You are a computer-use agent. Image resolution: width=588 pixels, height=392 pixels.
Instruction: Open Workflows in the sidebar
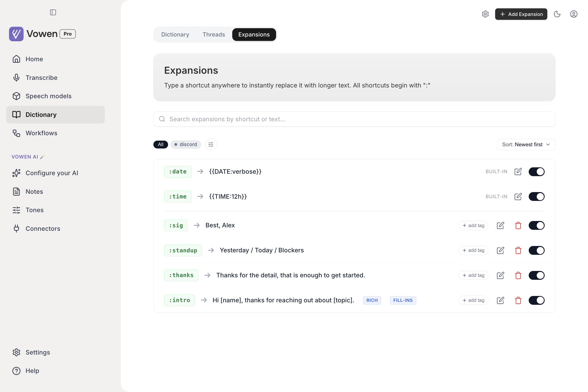click(56, 133)
